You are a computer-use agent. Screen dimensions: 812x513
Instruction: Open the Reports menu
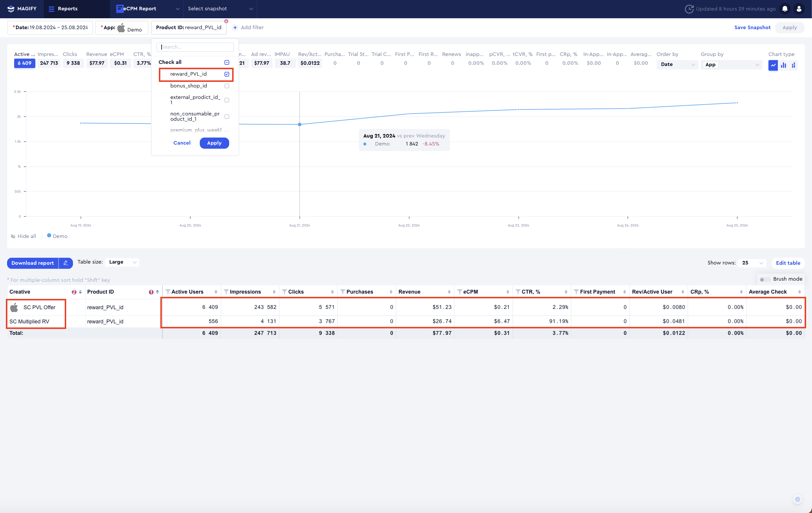[63, 9]
